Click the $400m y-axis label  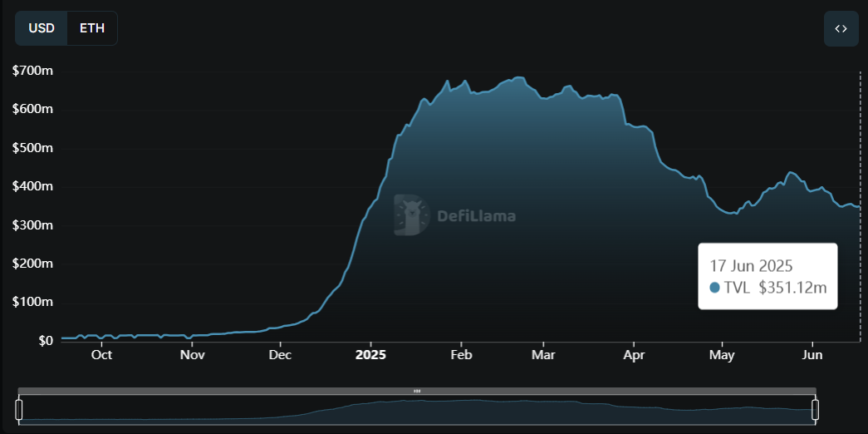[x=32, y=187]
